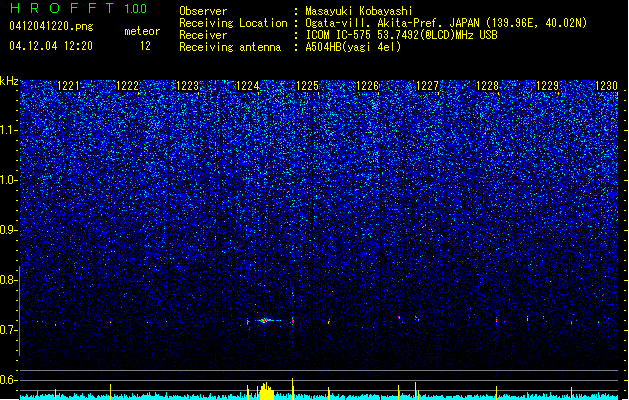
Task: Click the 1229 time marker
Action: 547,86
